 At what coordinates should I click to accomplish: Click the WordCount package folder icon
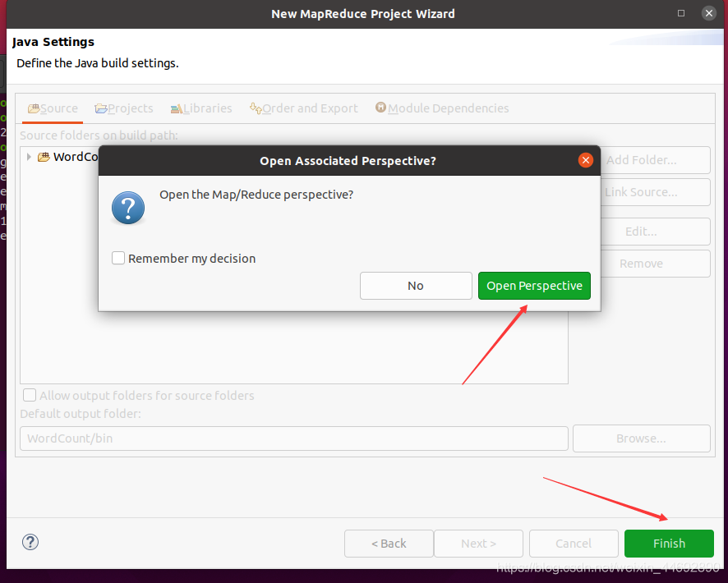[44, 157]
